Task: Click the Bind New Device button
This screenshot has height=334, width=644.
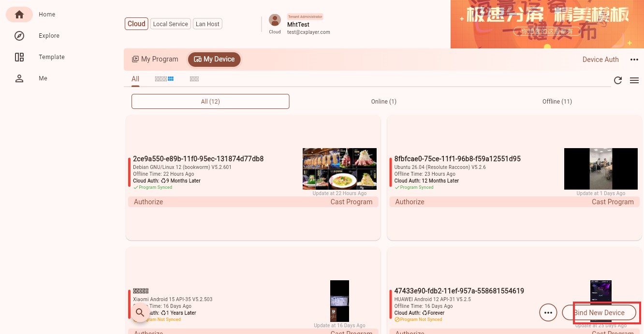Action: [x=599, y=313]
